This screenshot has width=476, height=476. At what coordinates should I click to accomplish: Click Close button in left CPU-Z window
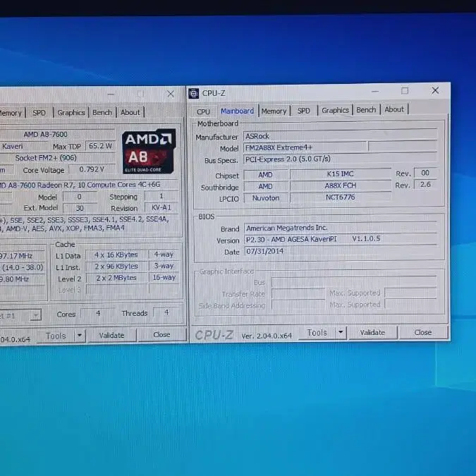click(161, 334)
